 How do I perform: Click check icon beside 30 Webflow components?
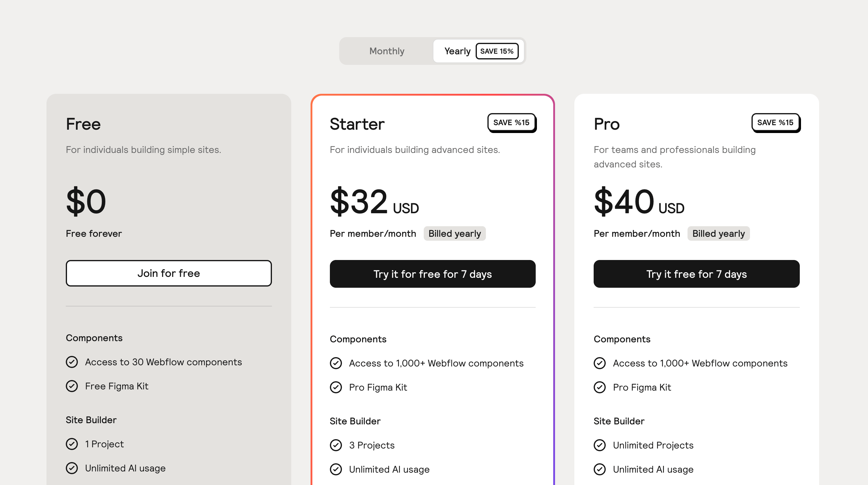[x=72, y=362]
